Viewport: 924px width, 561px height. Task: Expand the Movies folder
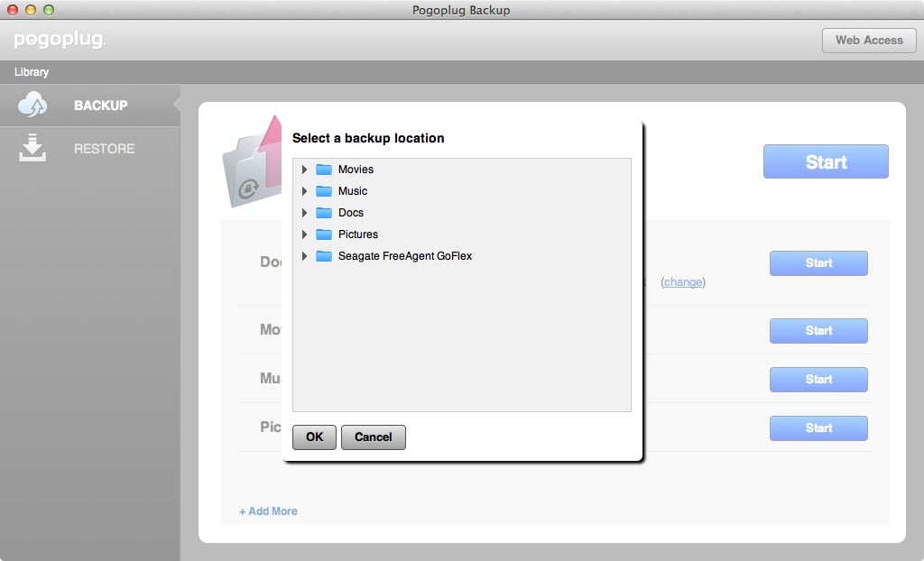pos(304,170)
